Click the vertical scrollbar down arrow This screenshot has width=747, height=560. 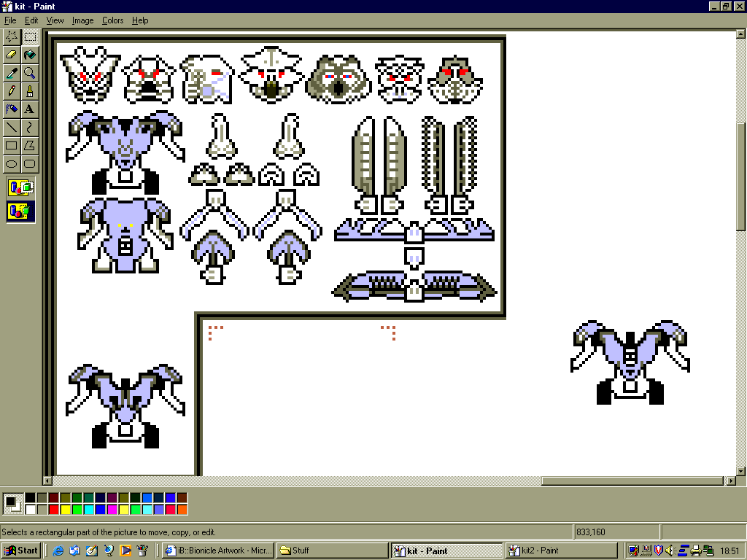pos(741,472)
